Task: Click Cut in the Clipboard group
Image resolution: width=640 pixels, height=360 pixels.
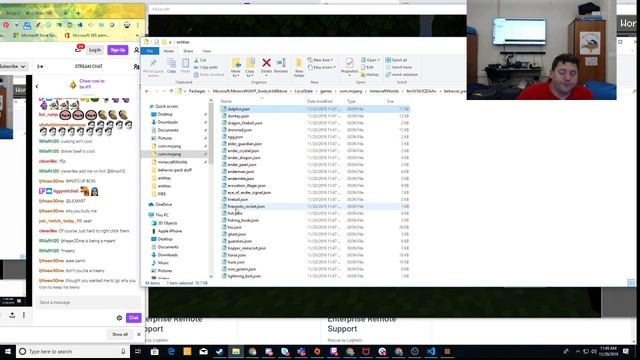Action: coord(200,60)
